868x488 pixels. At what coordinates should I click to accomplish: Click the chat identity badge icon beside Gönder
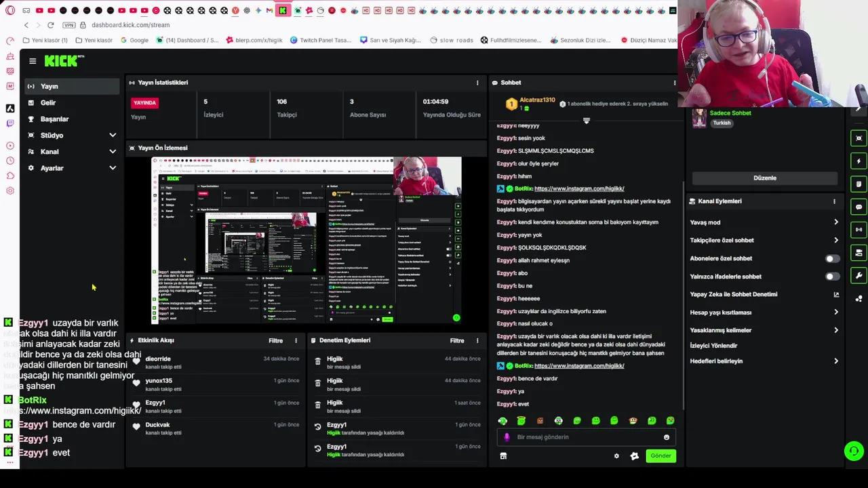click(635, 456)
